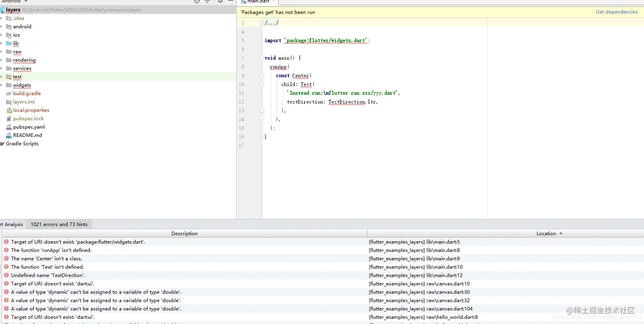This screenshot has height=324, width=644.
Task: Click the test folder icon
Action: (x=9, y=77)
